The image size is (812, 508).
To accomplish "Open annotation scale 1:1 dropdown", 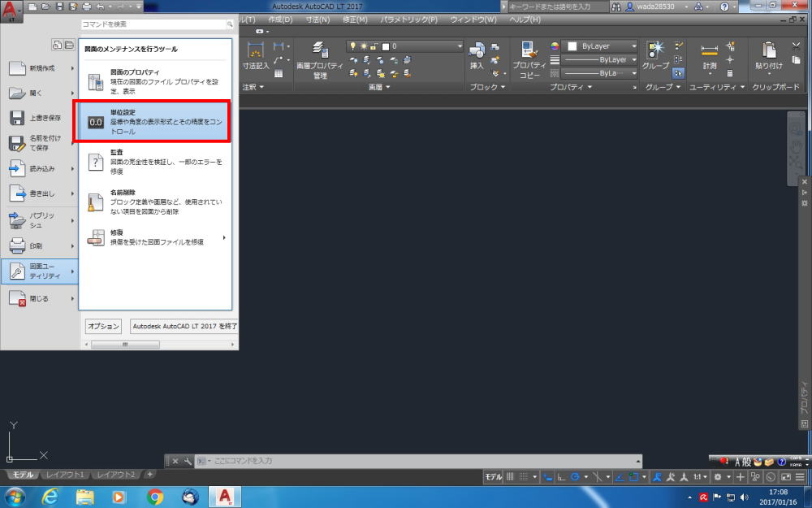I will click(x=700, y=477).
